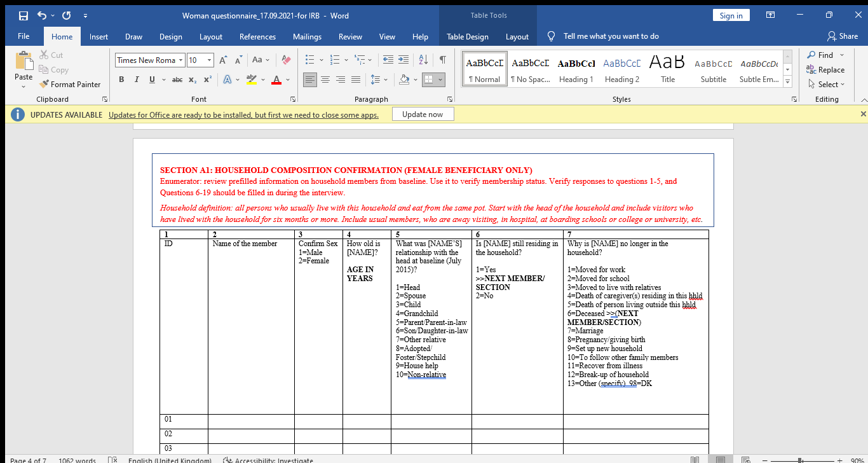Apply the yellow text highlight color
868x463 pixels.
click(251, 79)
